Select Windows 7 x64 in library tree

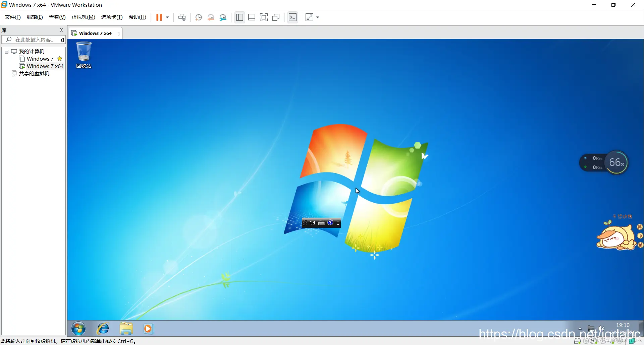[45, 66]
